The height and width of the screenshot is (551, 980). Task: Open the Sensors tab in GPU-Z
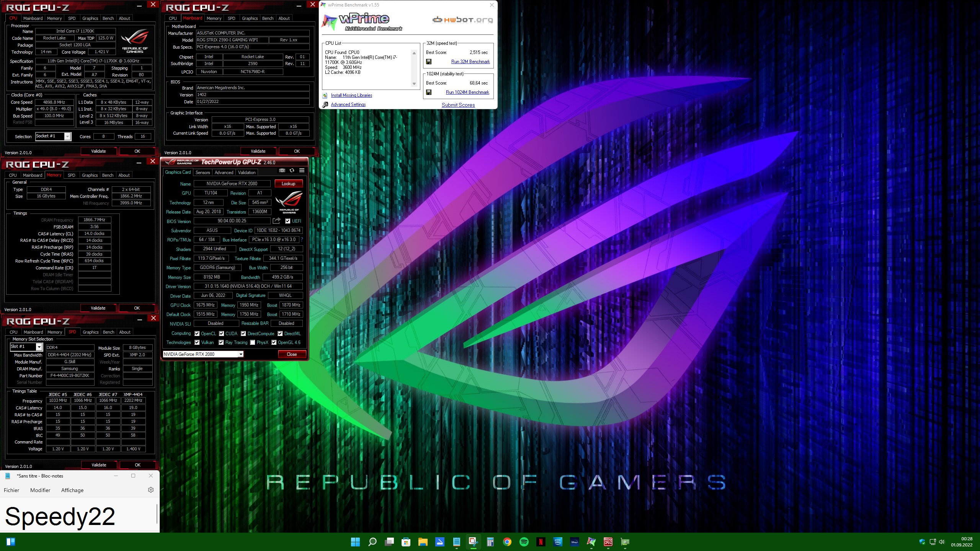(203, 173)
